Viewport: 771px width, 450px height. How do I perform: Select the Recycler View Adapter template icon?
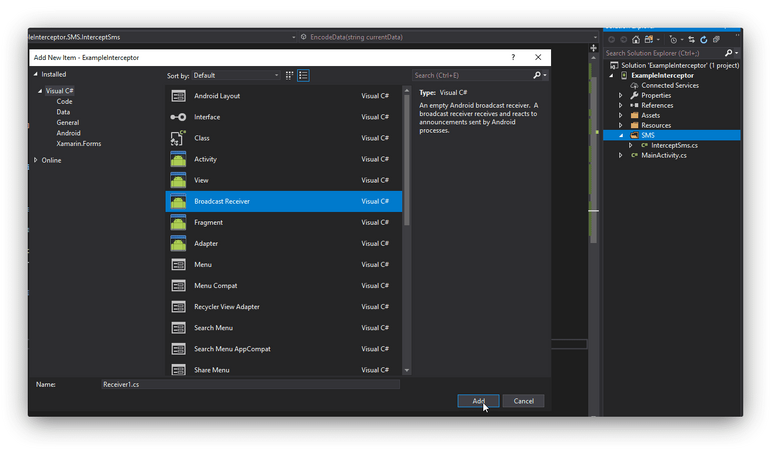178,307
